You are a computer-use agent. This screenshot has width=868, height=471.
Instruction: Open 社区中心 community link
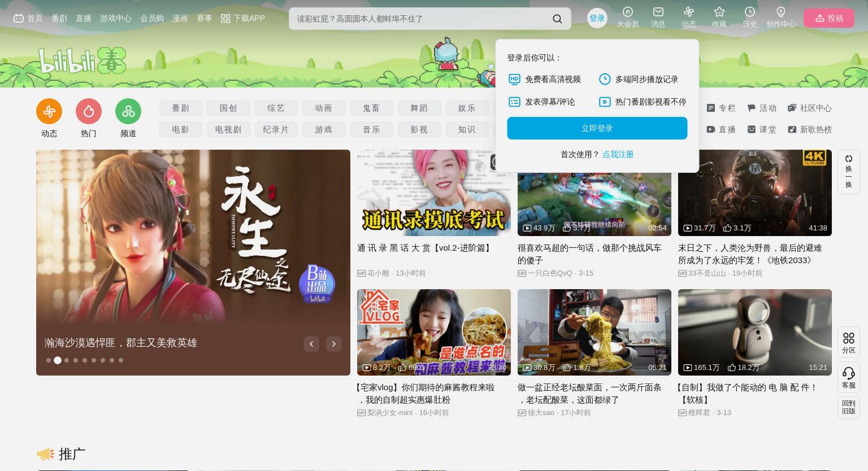click(x=810, y=108)
